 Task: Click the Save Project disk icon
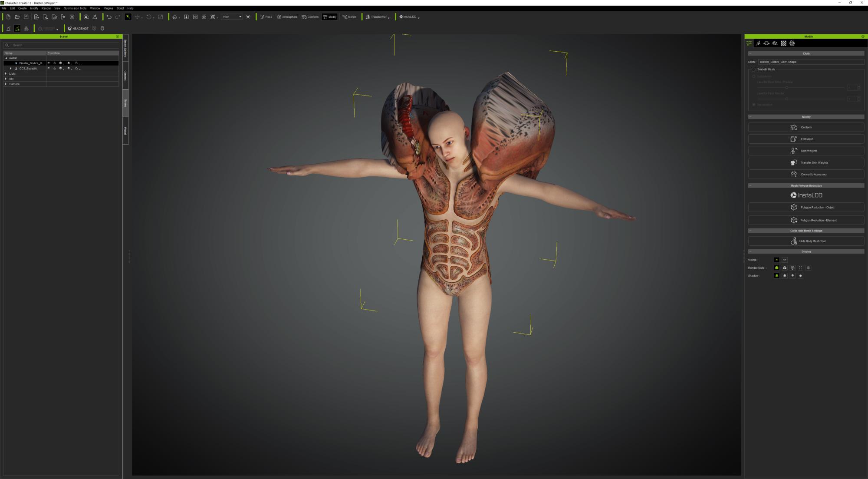(x=26, y=17)
